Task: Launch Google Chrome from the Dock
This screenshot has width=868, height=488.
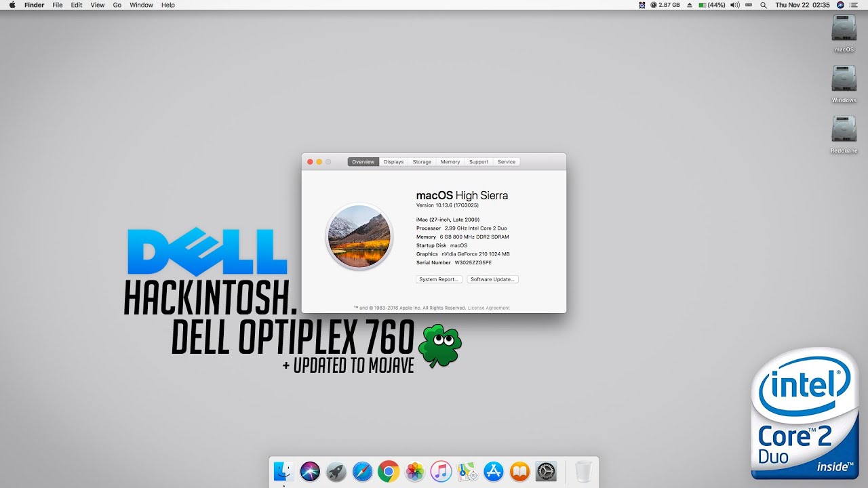Action: [389, 471]
